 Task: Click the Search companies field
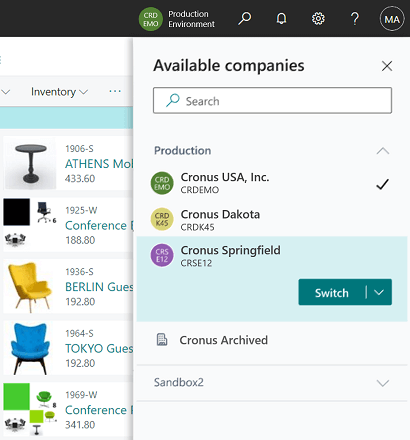[272, 101]
